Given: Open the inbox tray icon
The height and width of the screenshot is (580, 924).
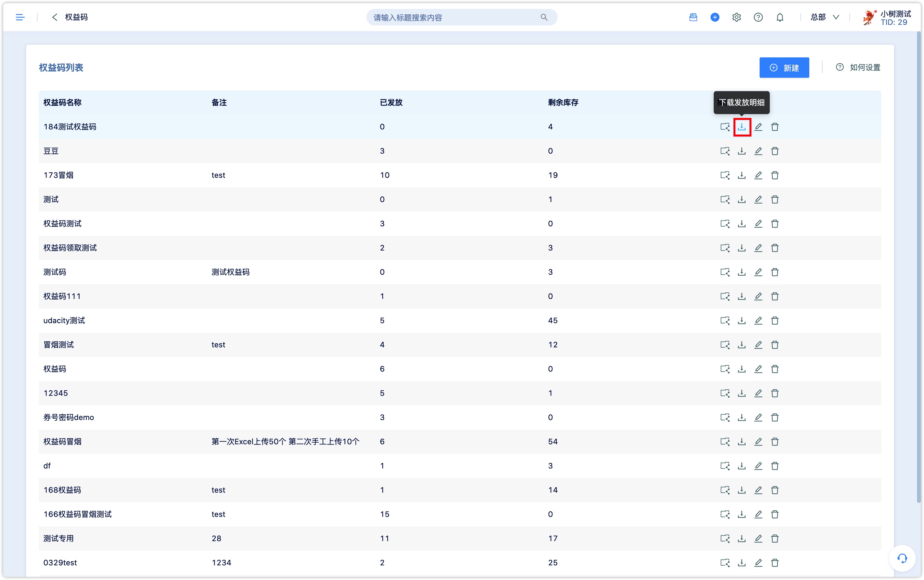Looking at the screenshot, I should click(x=693, y=17).
